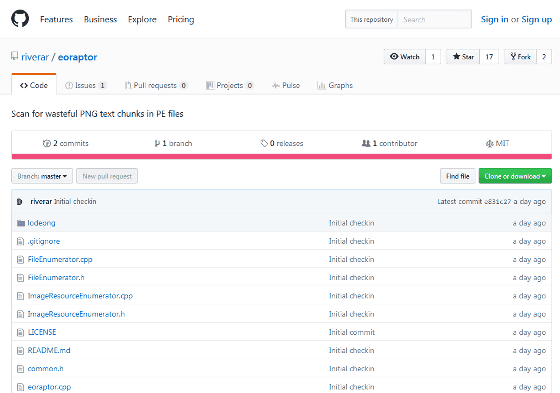Click the README.md file icon
The width and height of the screenshot is (560, 393).
coord(20,351)
